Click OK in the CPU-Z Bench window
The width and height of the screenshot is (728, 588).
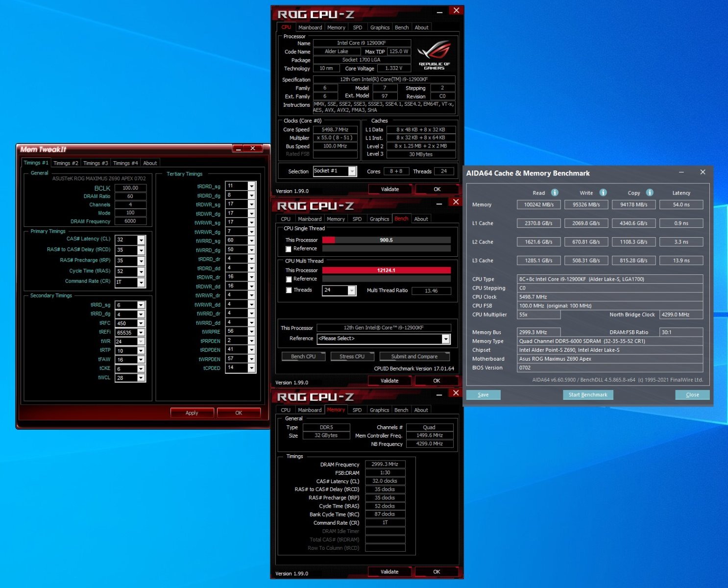pyautogui.click(x=437, y=381)
